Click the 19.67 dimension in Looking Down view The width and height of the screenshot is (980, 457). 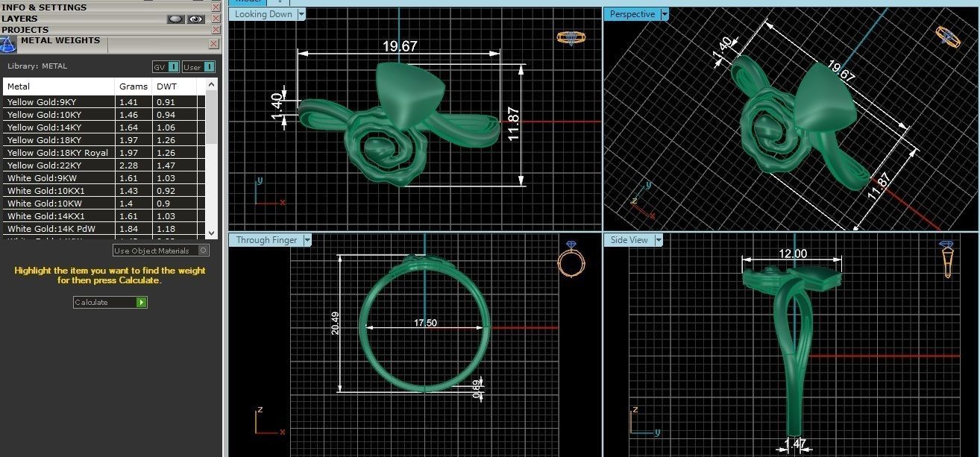pyautogui.click(x=401, y=46)
